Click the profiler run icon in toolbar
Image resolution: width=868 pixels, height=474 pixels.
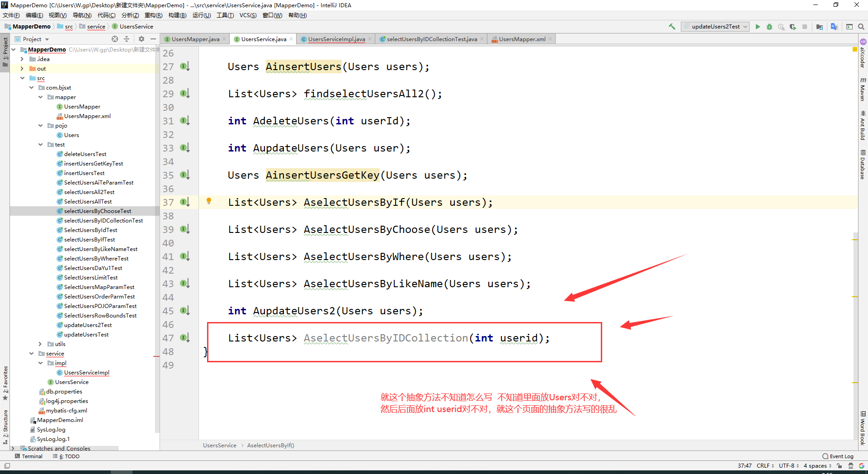click(x=781, y=27)
